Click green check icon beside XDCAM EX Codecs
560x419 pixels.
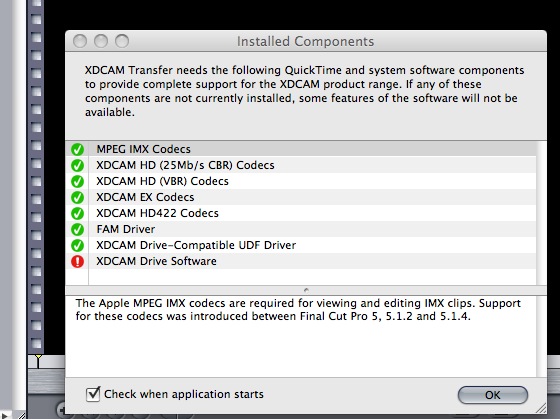pyautogui.click(x=77, y=197)
